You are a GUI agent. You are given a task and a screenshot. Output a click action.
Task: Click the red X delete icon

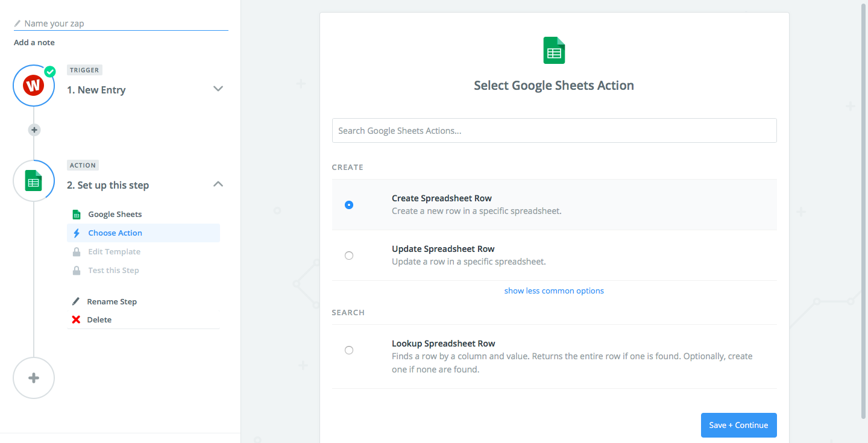(x=76, y=319)
